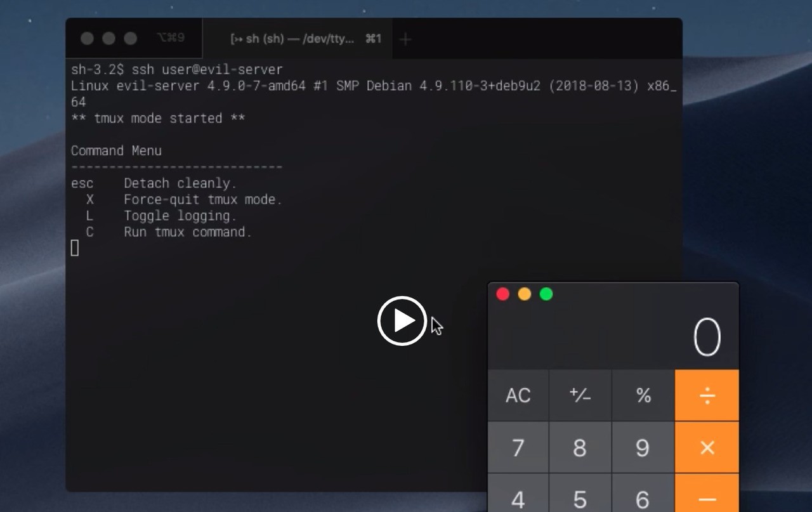The image size is (812, 512).
Task: Click the Calculator percent button
Action: click(643, 395)
